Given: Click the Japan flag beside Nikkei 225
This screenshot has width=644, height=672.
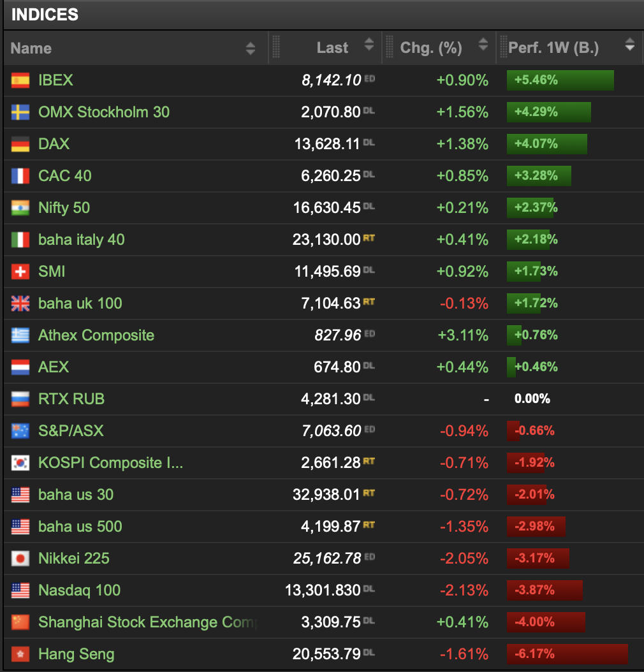Looking at the screenshot, I should click(20, 559).
